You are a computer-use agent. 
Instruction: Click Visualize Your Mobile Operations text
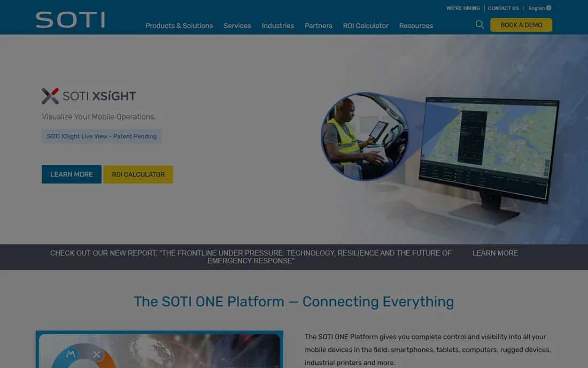click(99, 117)
